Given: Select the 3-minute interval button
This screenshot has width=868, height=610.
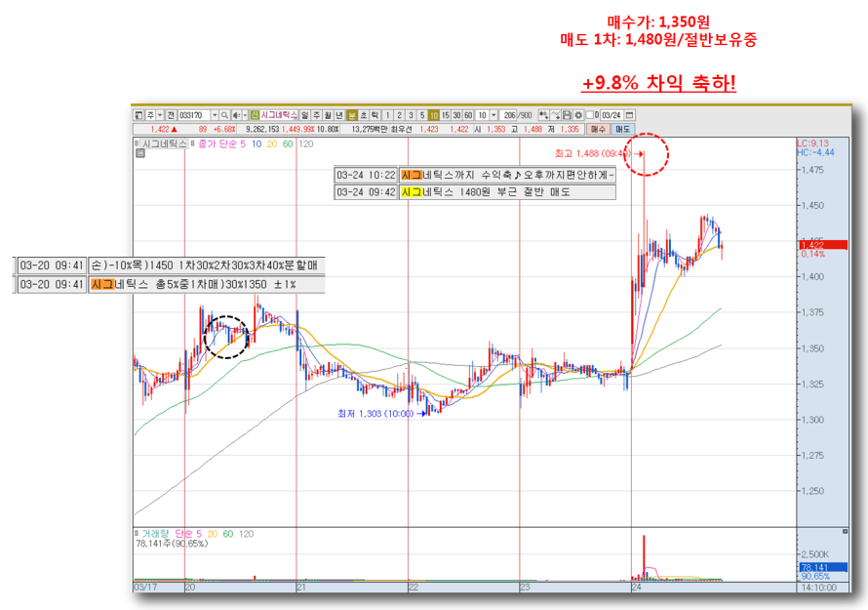Looking at the screenshot, I should (411, 115).
